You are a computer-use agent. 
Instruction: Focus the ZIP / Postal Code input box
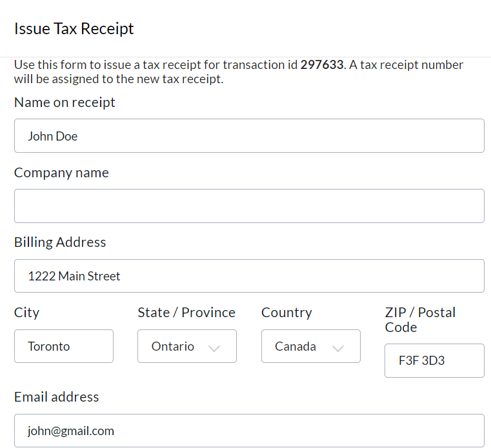(434, 361)
